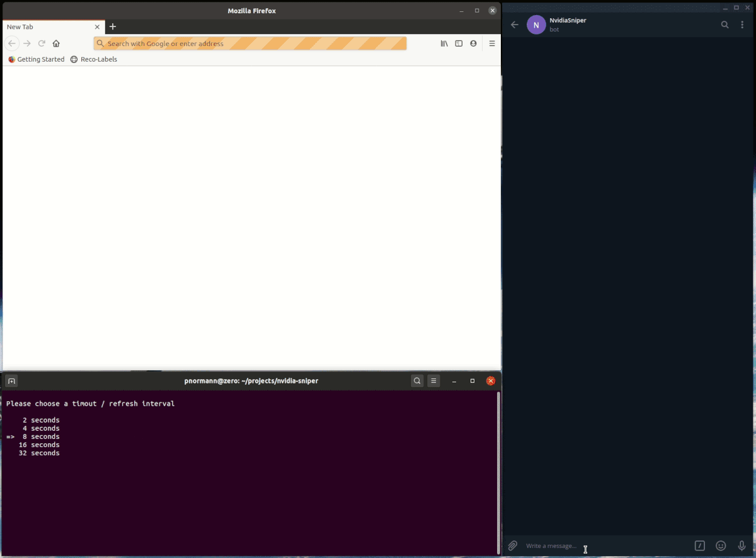The image size is (756, 558).
Task: Select the 16 seconds option
Action: [x=39, y=445]
